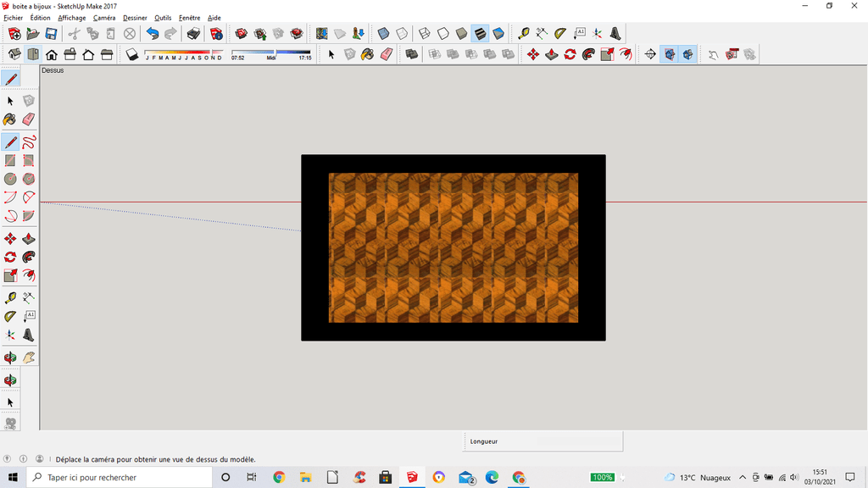Save the model with the floppy disk icon
Image resolution: width=868 pixels, height=488 pixels.
(51, 34)
